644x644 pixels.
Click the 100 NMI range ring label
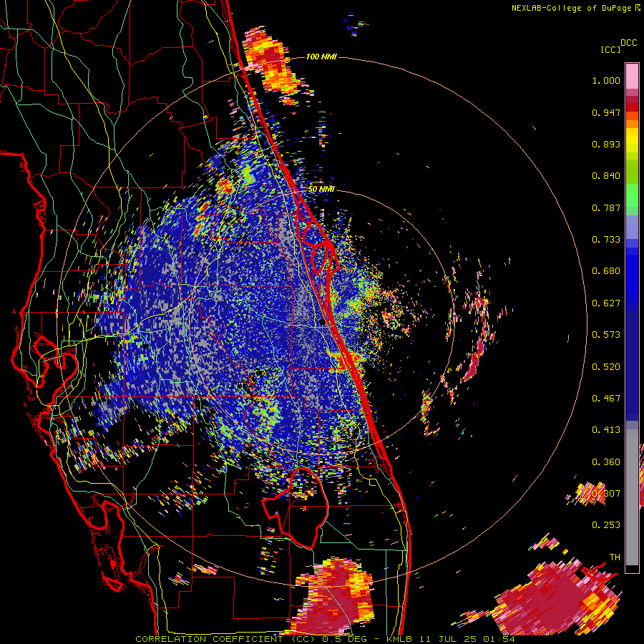coord(321,57)
